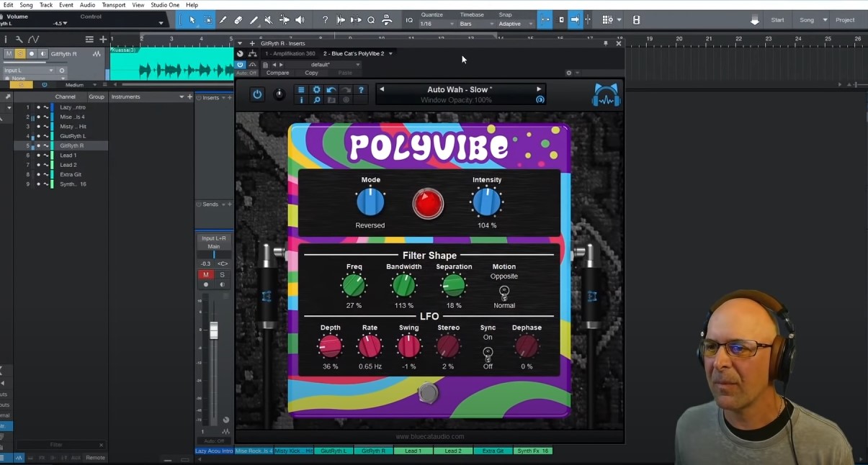The height and width of the screenshot is (465, 868).
Task: Click the Remote button at bottom left
Action: [96, 458]
